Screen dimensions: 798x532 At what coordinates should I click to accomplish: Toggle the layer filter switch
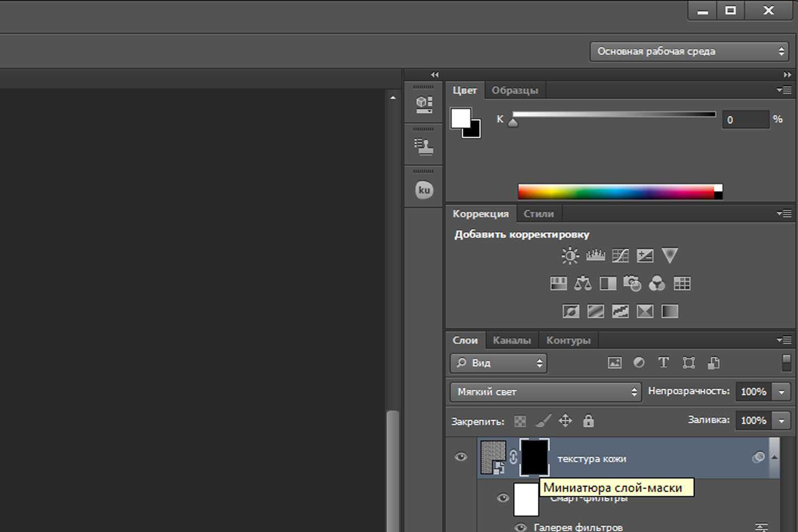point(786,363)
